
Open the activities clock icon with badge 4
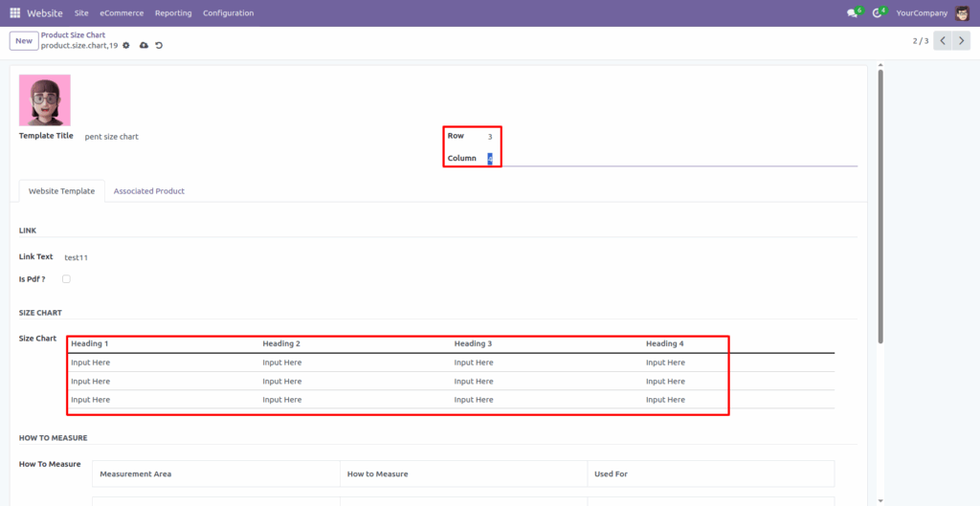[x=877, y=13]
